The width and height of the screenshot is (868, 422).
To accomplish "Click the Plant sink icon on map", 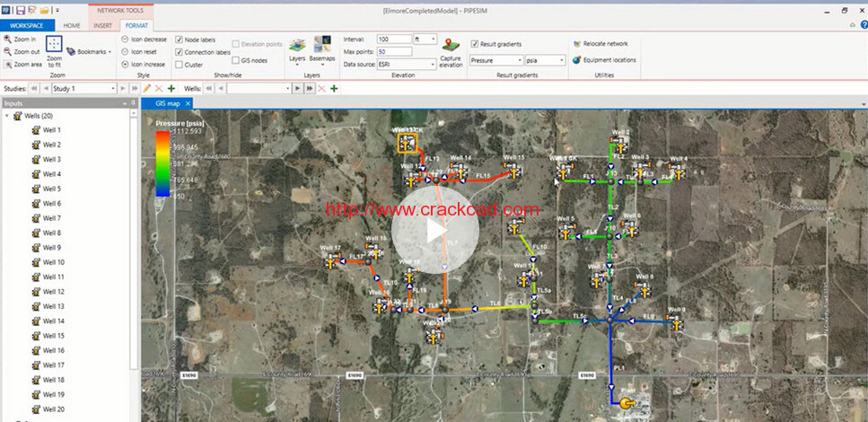I will click(x=627, y=403).
